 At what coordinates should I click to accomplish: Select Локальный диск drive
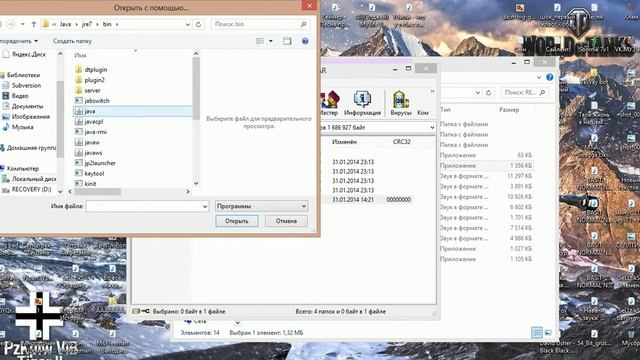point(33,179)
